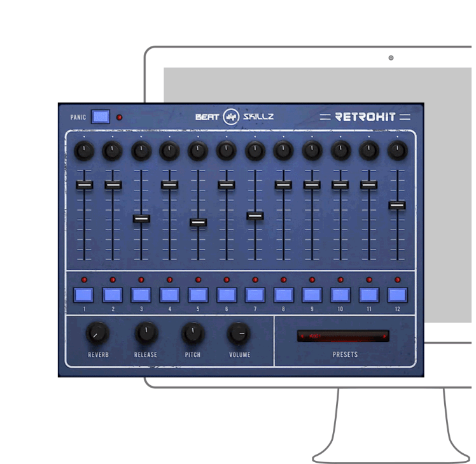This screenshot has width=476, height=464.
Task: Trigger blue pad 2
Action: (113, 295)
